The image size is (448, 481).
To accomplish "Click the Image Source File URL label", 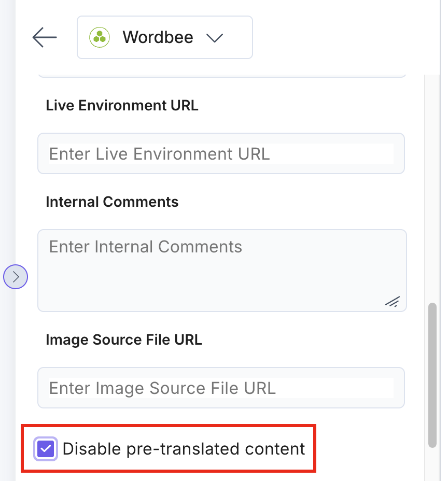I will coord(124,340).
